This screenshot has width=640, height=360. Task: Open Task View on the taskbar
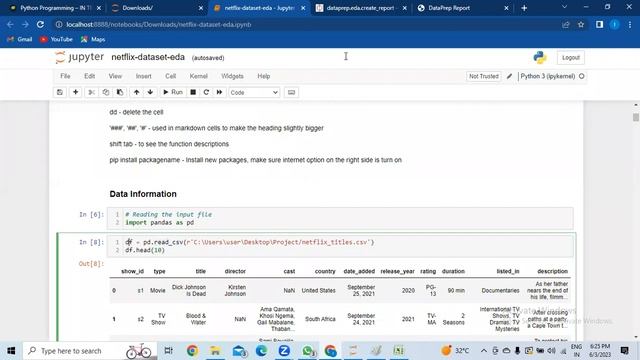(x=168, y=351)
